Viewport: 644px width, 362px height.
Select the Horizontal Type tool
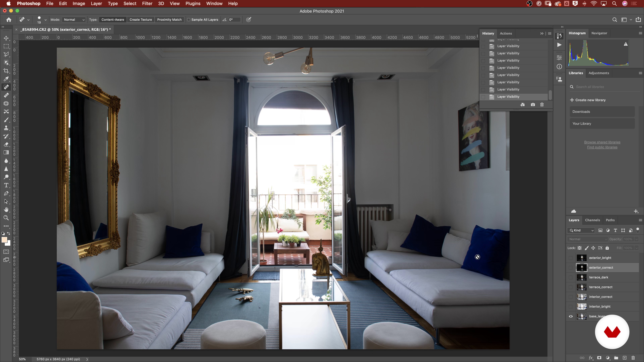[x=6, y=185]
